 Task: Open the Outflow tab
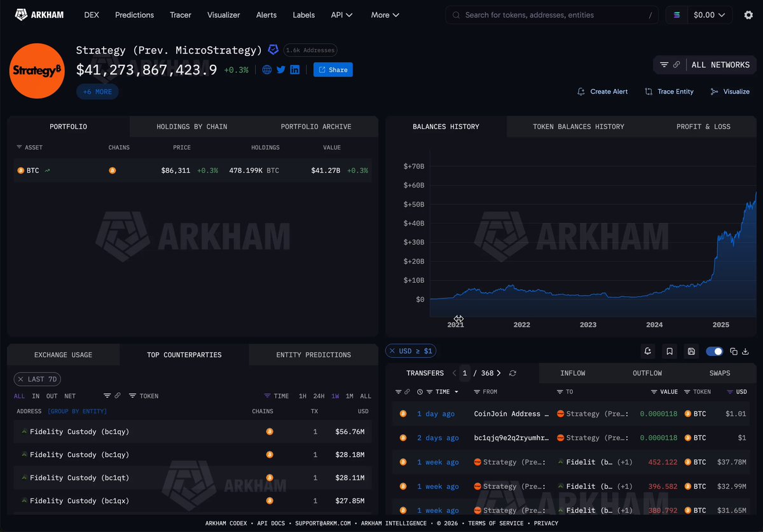click(647, 373)
